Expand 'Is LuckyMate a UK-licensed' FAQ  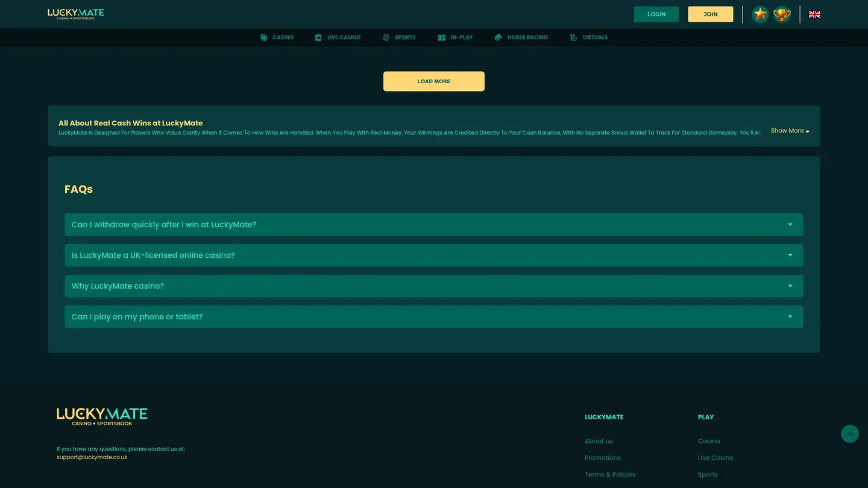click(434, 255)
